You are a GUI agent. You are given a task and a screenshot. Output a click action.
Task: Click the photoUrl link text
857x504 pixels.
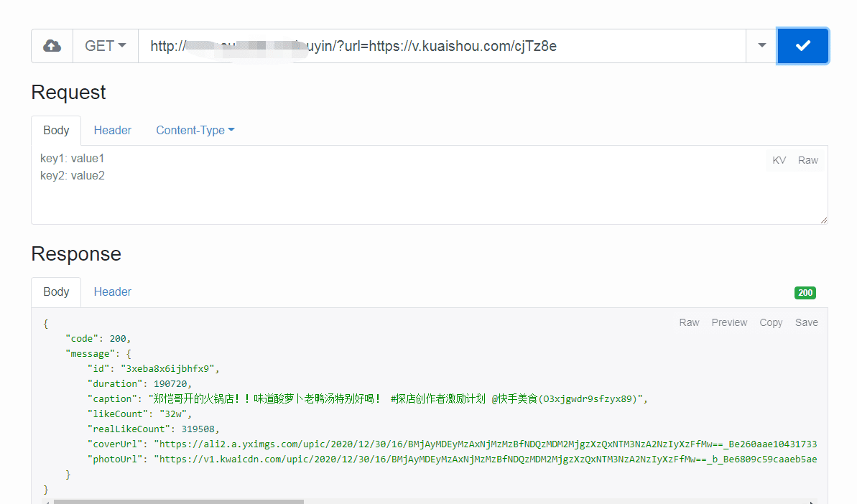point(486,459)
